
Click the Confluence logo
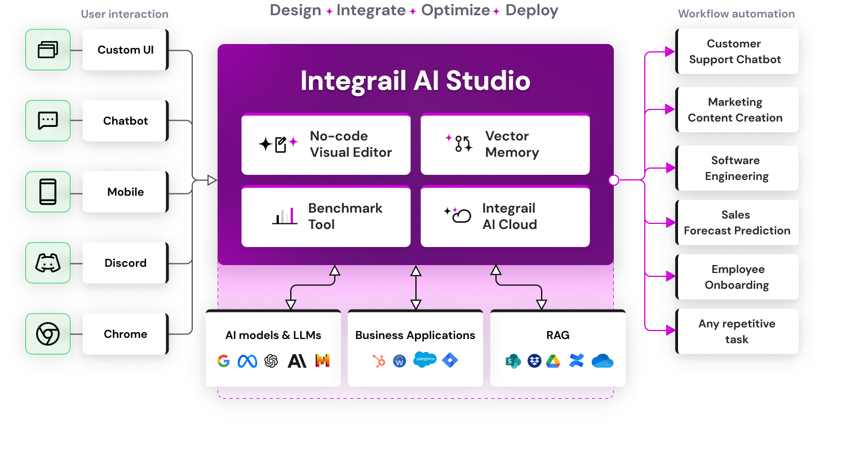click(577, 361)
